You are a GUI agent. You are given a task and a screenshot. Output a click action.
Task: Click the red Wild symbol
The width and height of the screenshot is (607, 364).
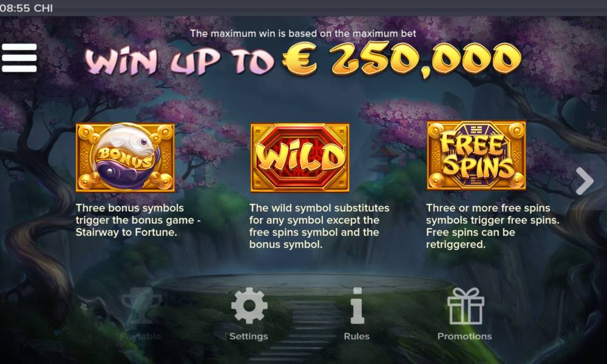pos(300,158)
